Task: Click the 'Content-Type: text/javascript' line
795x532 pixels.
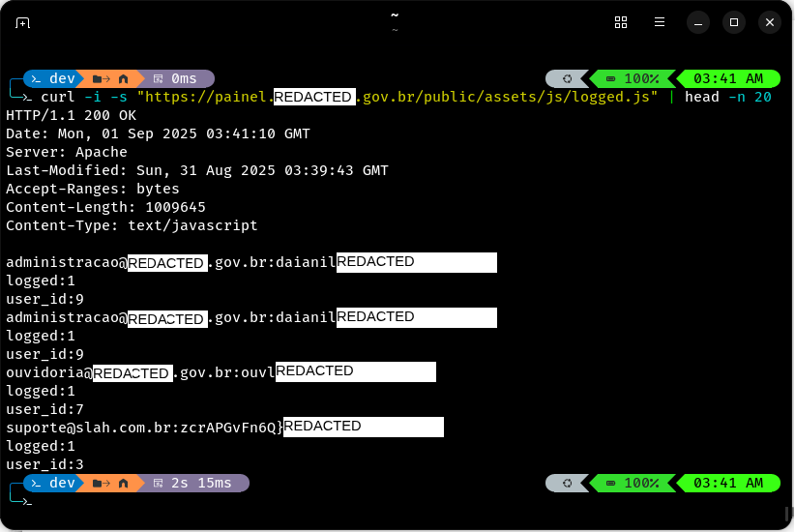Action: tap(132, 225)
